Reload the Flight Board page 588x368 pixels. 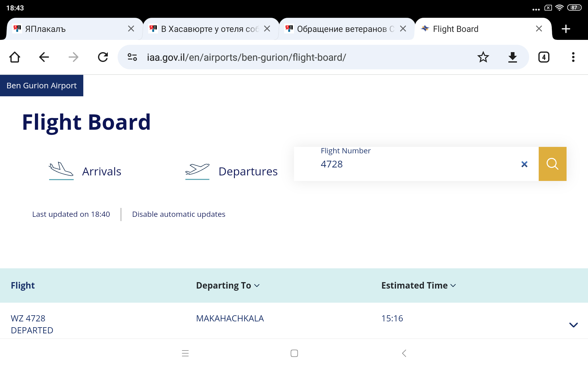click(103, 57)
